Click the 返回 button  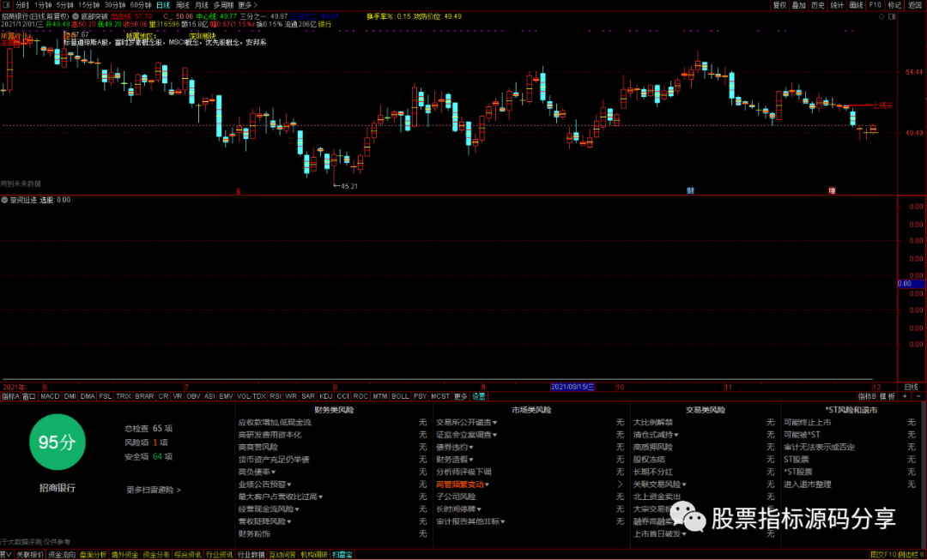click(x=915, y=5)
